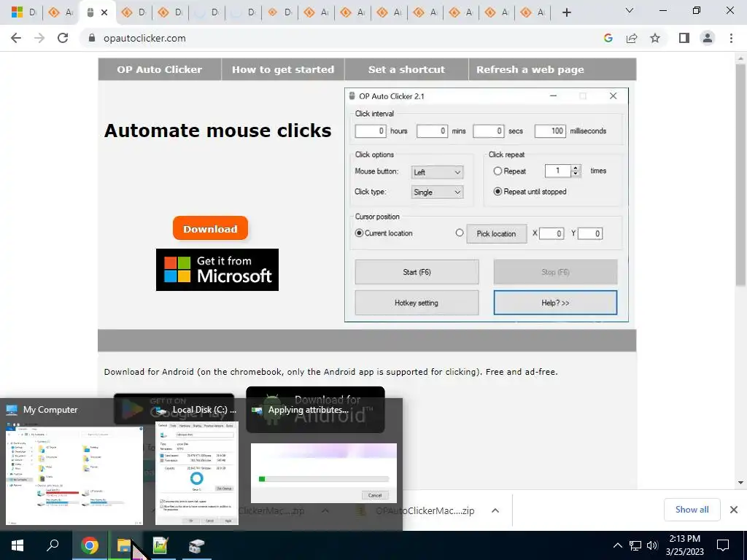The image size is (747, 560).
Task: Select the Repeat until stopped radio button
Action: point(498,192)
